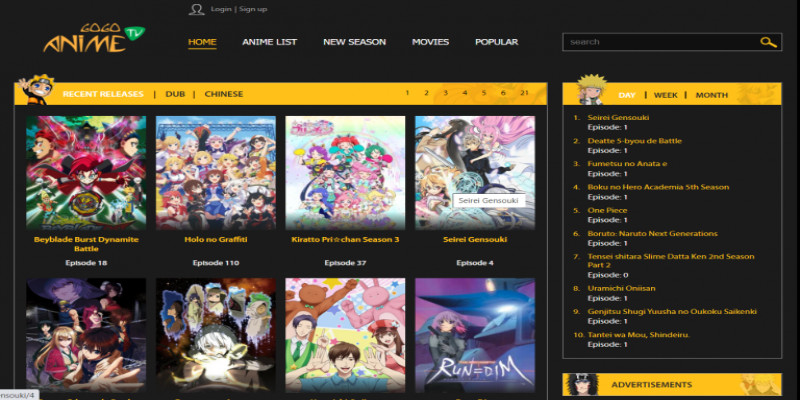Click Episode 4 under Seirei Gensouki
The image size is (800, 400).
click(475, 263)
